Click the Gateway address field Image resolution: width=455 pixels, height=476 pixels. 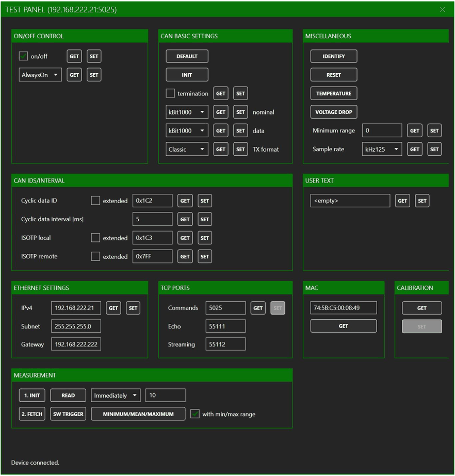[76, 344]
